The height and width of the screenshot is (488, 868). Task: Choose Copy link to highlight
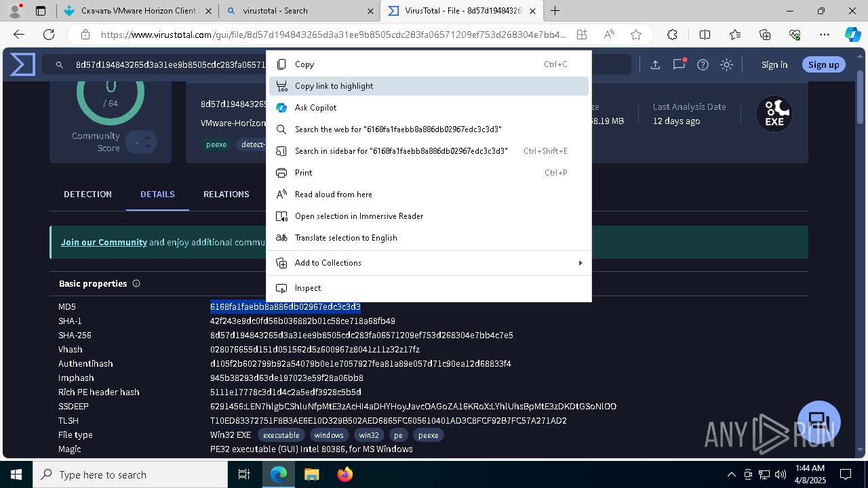[429, 86]
